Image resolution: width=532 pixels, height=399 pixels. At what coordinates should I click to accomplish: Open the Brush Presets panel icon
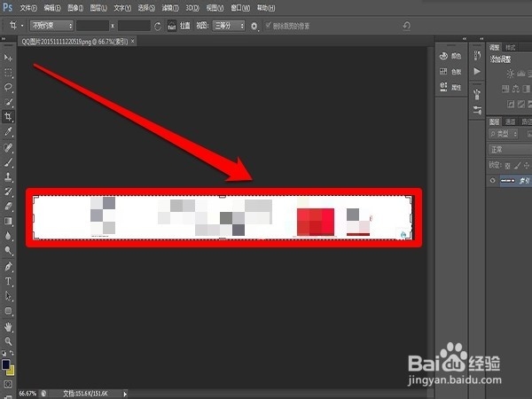tap(477, 94)
